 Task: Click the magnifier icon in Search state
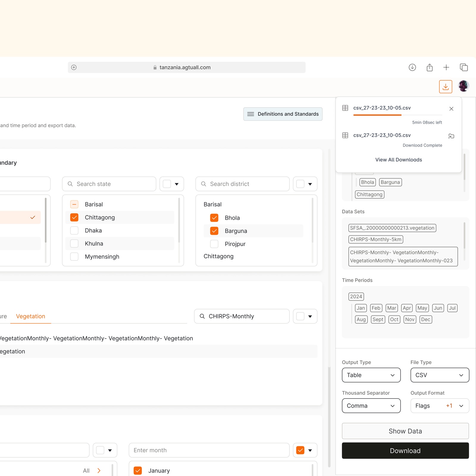pyautogui.click(x=70, y=184)
